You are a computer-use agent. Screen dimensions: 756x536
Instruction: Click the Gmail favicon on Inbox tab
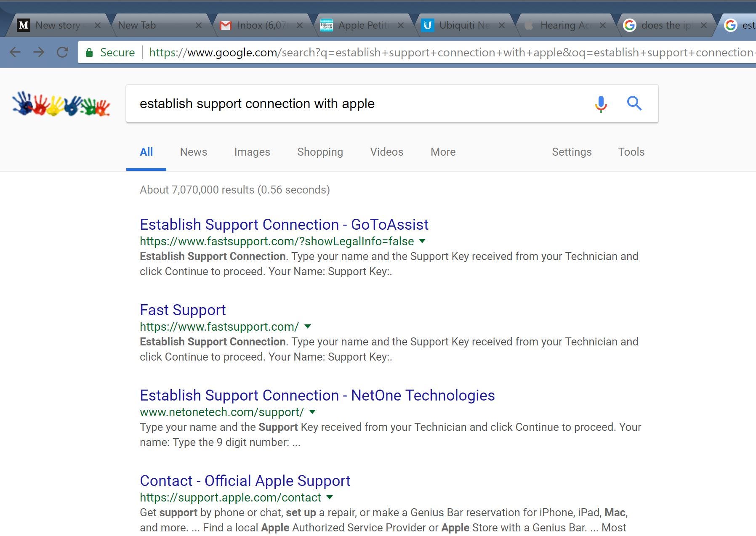tap(226, 26)
